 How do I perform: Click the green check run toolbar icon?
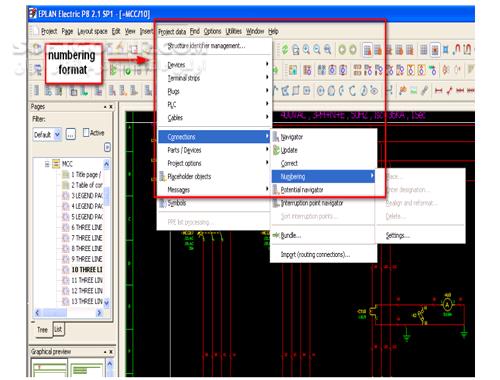127,71
